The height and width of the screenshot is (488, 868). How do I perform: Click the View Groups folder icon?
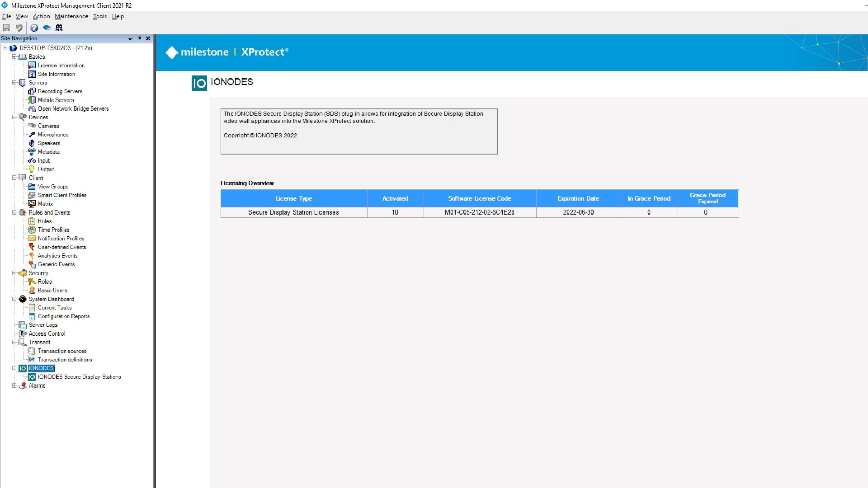tap(32, 187)
